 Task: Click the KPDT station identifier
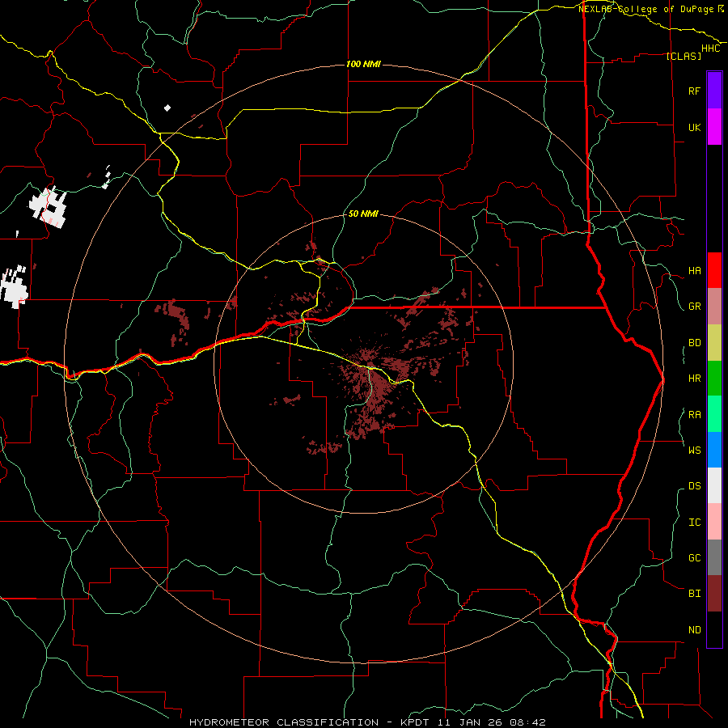tap(413, 722)
